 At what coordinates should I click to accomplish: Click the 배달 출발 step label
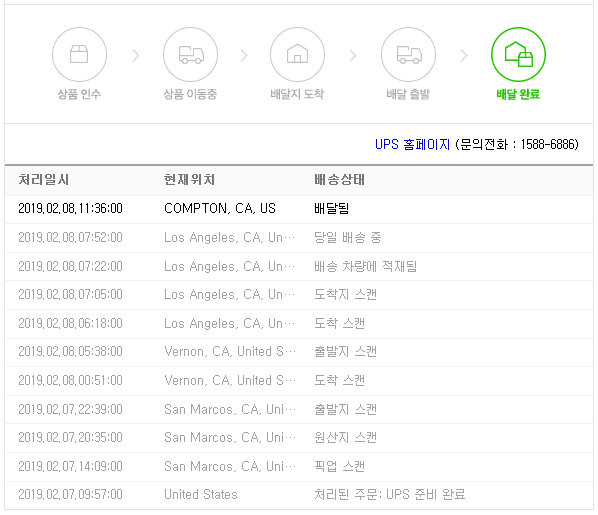pyautogui.click(x=408, y=94)
